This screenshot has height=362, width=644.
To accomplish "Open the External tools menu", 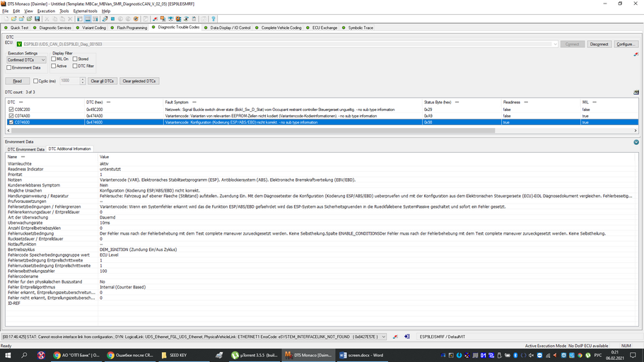I will click(85, 11).
